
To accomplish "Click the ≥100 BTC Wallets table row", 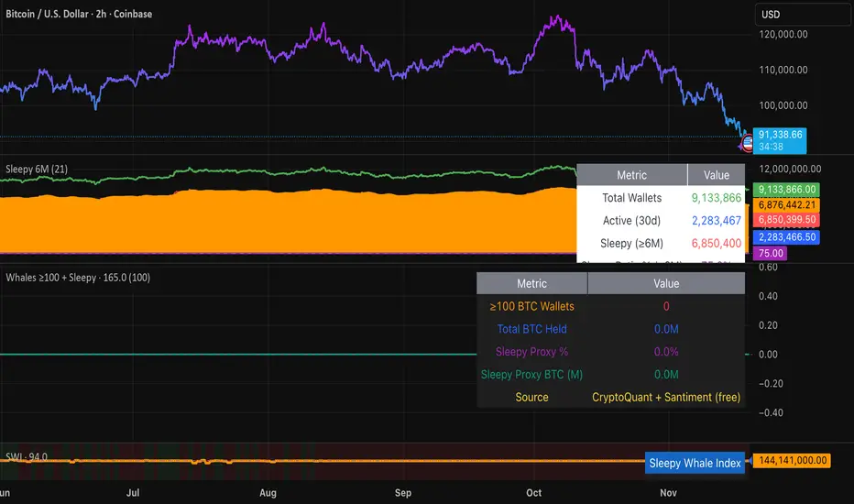I will [531, 307].
